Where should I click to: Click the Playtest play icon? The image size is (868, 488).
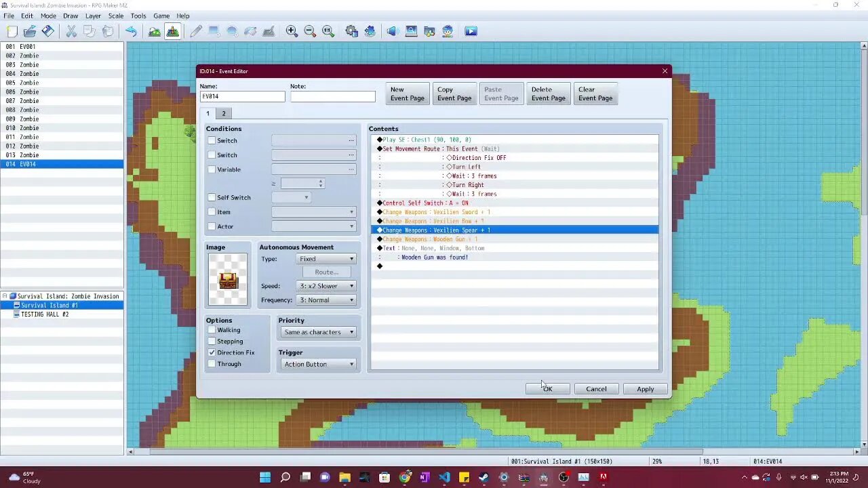click(471, 31)
